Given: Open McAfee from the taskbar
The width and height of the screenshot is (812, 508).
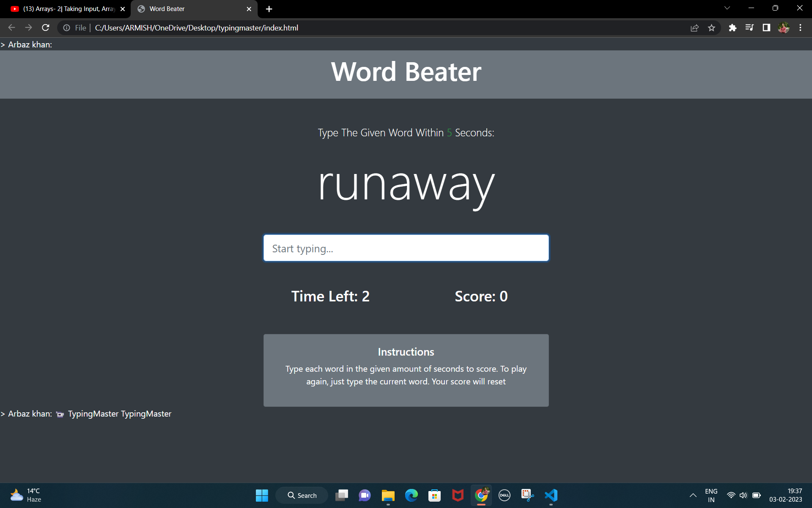Looking at the screenshot, I should coord(458,495).
